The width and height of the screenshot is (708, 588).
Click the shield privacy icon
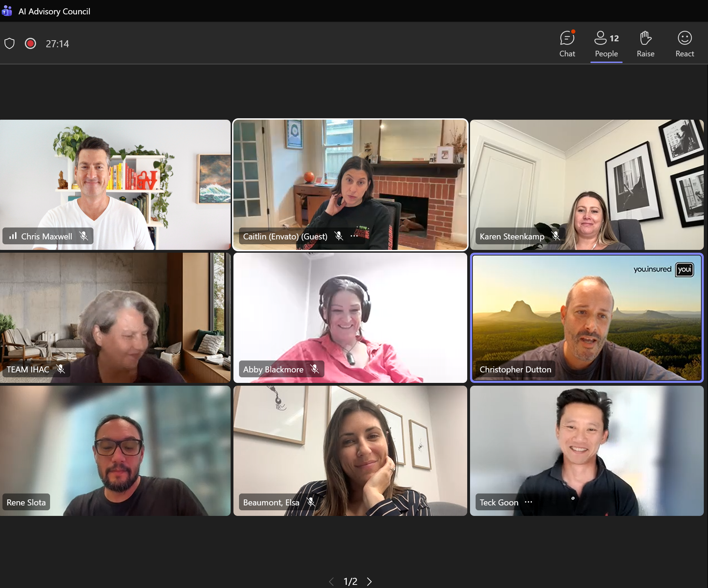(x=9, y=44)
